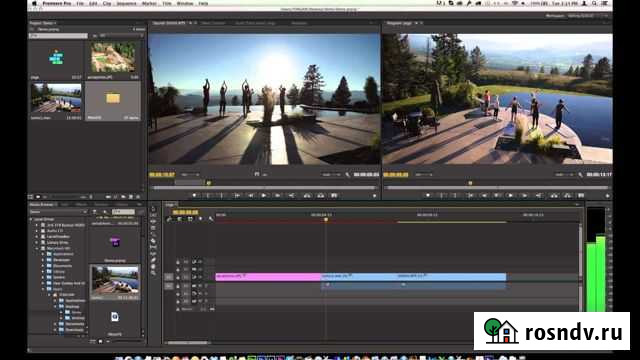
Task: Open the timeline wrench settings icon
Action: (x=211, y=219)
